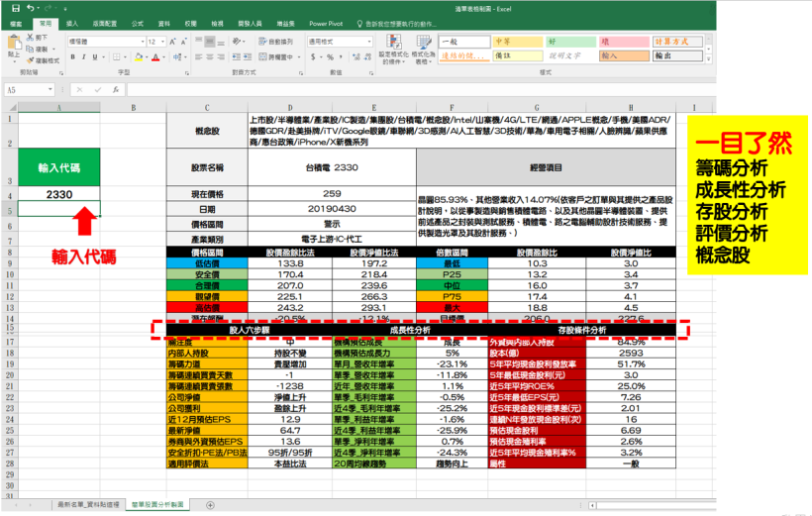Click the Format Painter brush icon
The height and width of the screenshot is (516, 812).
30,60
